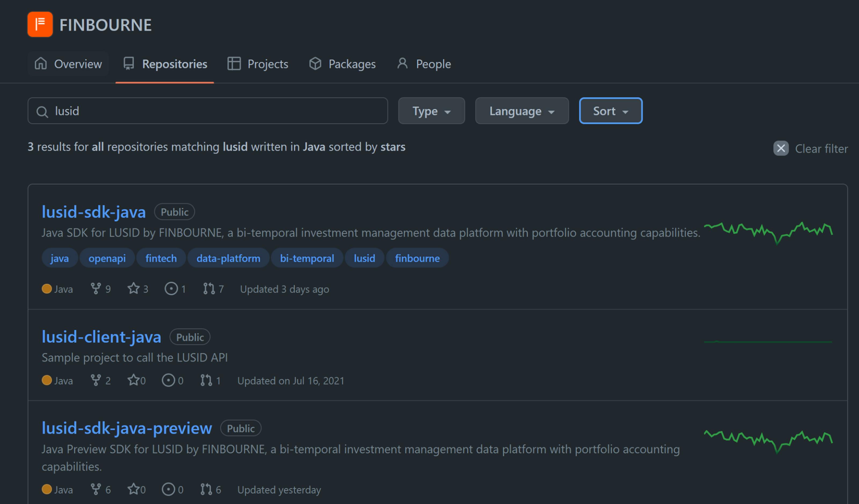The image size is (859, 504).
Task: Click the Public badge beside lusid-sdk-java-preview
Action: [241, 428]
